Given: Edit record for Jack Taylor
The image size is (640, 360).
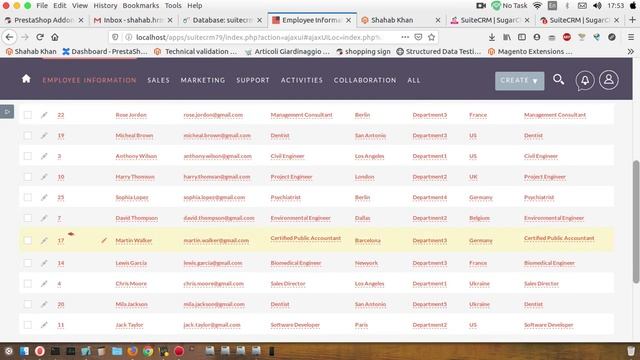Looking at the screenshot, I should [44, 325].
